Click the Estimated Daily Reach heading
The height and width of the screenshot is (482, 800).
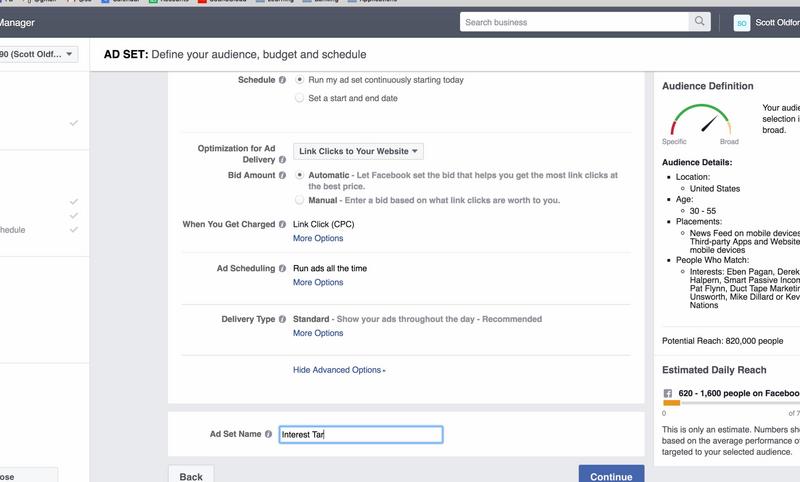pos(714,370)
